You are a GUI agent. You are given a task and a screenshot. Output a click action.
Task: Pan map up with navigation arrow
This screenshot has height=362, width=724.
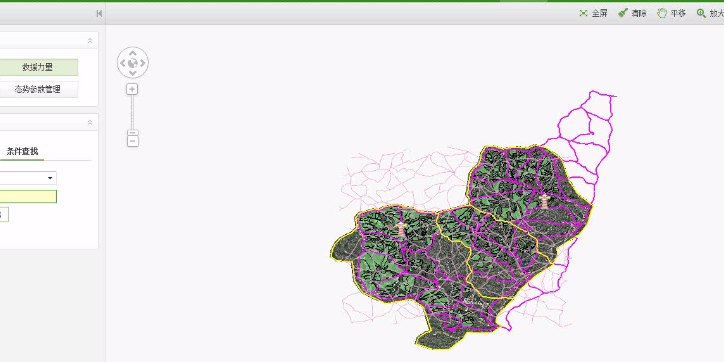pyautogui.click(x=133, y=52)
